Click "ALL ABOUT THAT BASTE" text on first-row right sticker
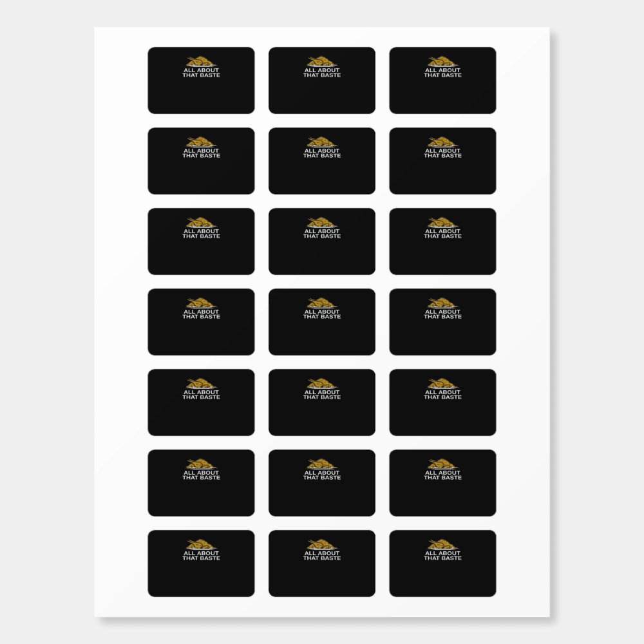This screenshot has width=644, height=644. pyautogui.click(x=442, y=73)
